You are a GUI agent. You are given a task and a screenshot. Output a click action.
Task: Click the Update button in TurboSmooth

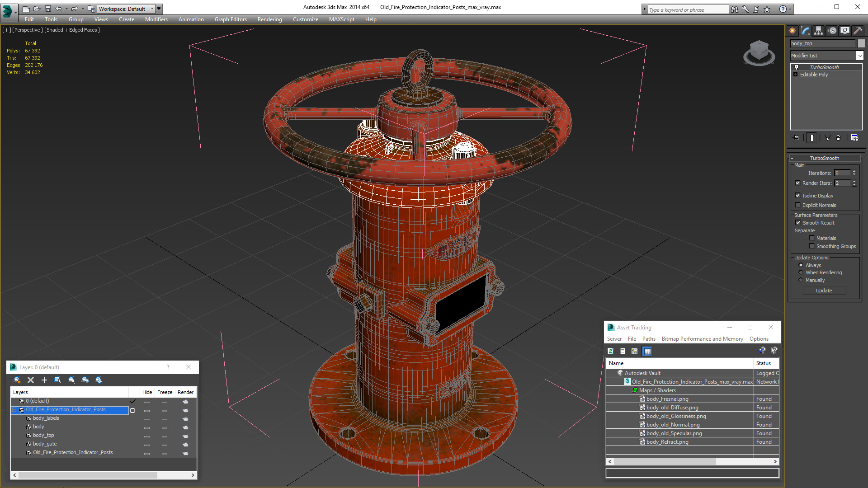pyautogui.click(x=824, y=291)
